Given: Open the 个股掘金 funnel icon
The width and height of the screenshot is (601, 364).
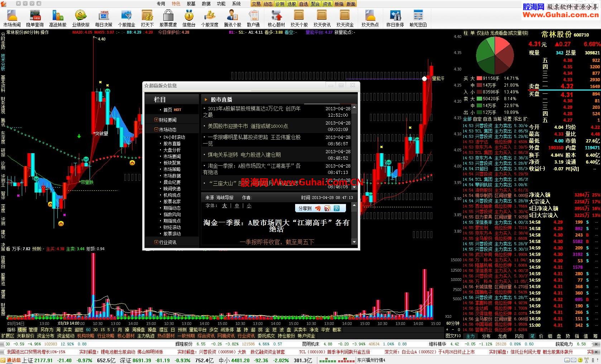Looking at the screenshot, I should 126,19.
